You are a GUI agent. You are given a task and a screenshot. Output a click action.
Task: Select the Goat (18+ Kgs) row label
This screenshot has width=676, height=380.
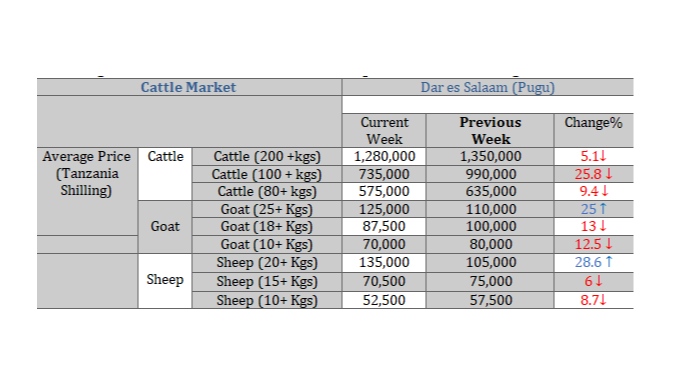tap(267, 226)
